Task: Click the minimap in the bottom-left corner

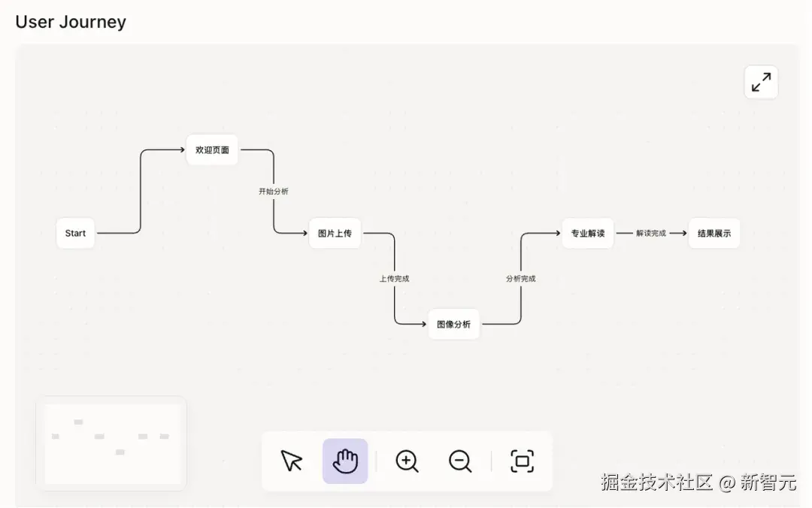Action: tap(111, 443)
